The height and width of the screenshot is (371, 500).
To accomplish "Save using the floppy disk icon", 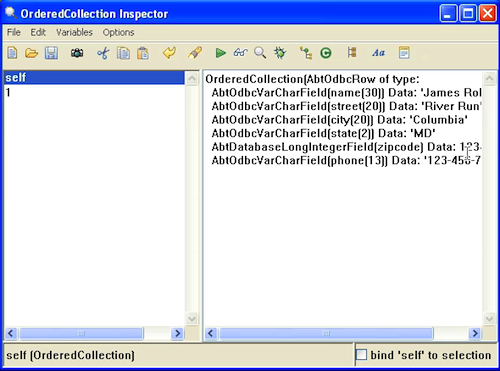I will pos(51,53).
